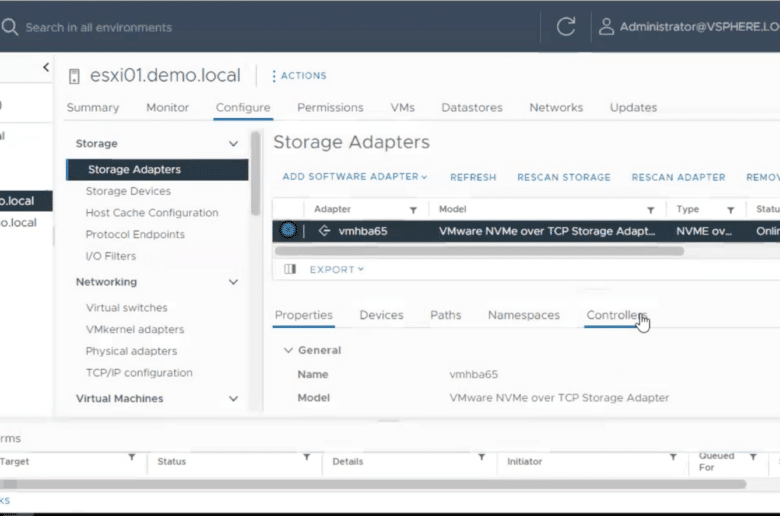
Task: Click the Model column header
Action: coord(452,209)
